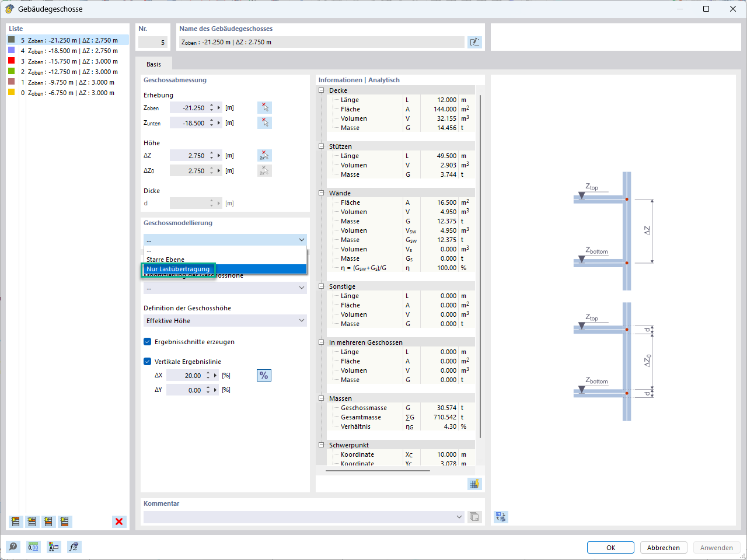
Task: Click the Geschossmasse row in Massen
Action: [x=402, y=408]
